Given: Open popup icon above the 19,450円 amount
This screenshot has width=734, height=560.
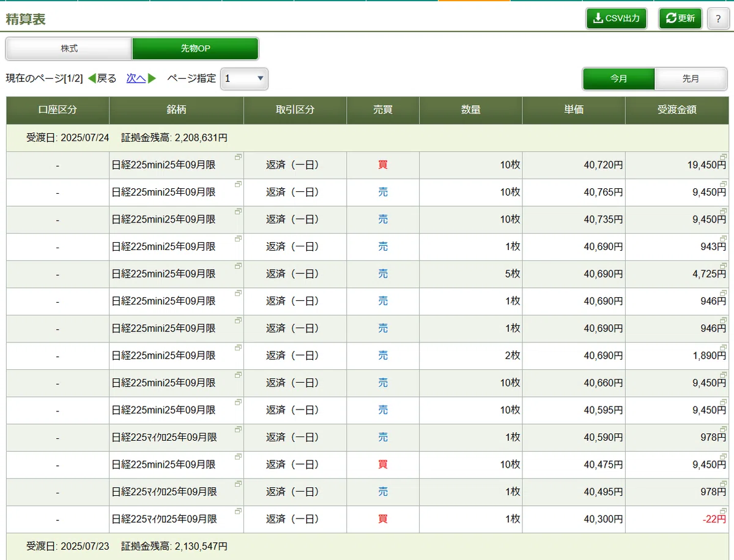Looking at the screenshot, I should pos(724,157).
